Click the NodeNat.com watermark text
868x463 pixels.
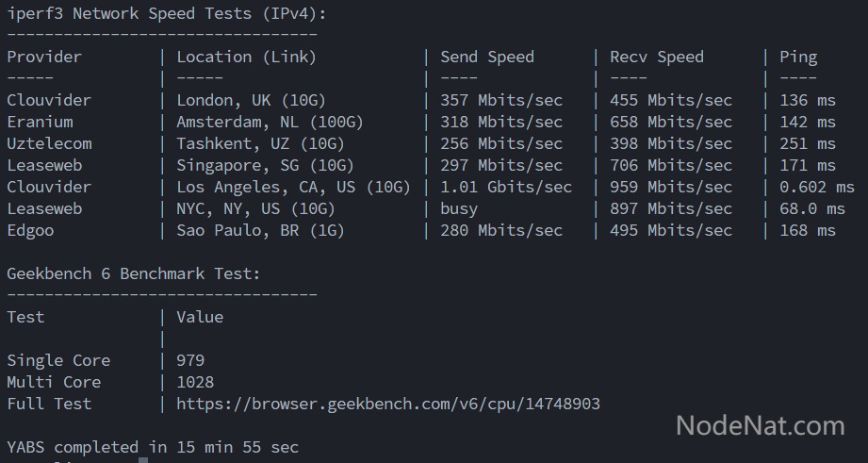click(x=760, y=426)
